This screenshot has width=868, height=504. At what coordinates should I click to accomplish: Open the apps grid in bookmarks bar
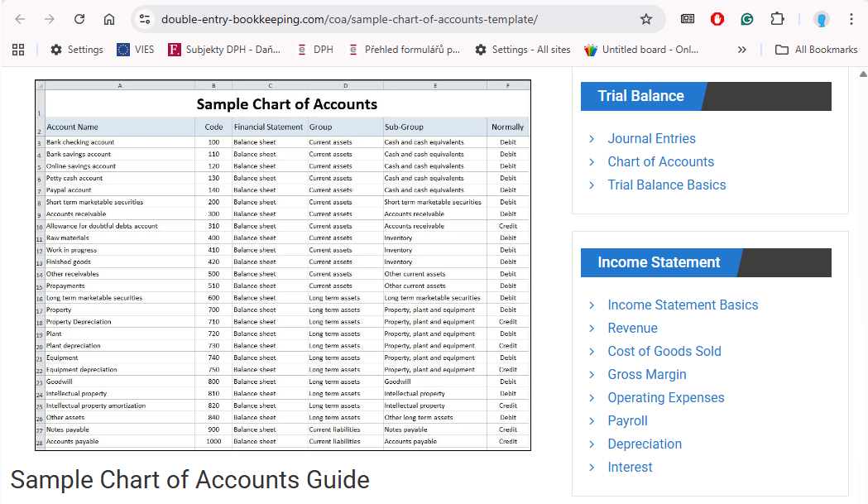pyautogui.click(x=18, y=50)
